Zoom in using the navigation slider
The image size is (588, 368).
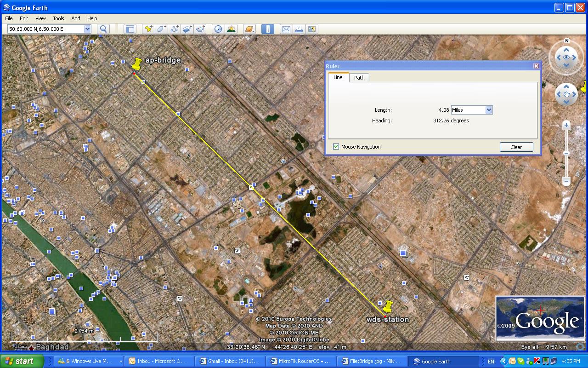click(566, 125)
